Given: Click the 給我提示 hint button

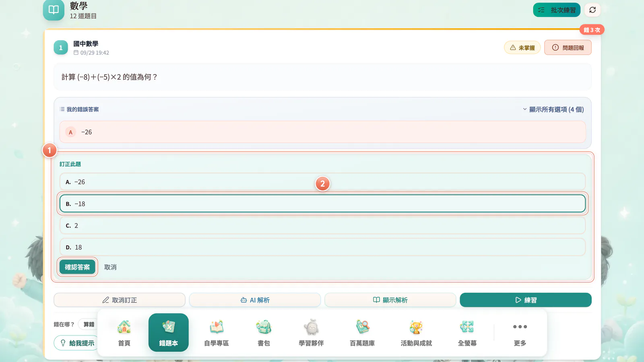Looking at the screenshot, I should click(x=76, y=343).
